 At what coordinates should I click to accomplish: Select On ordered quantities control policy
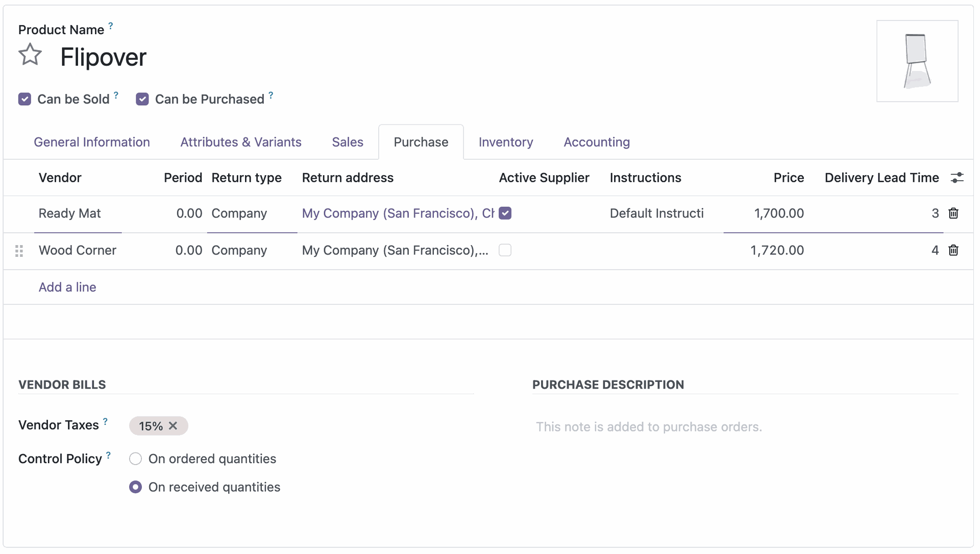135,459
